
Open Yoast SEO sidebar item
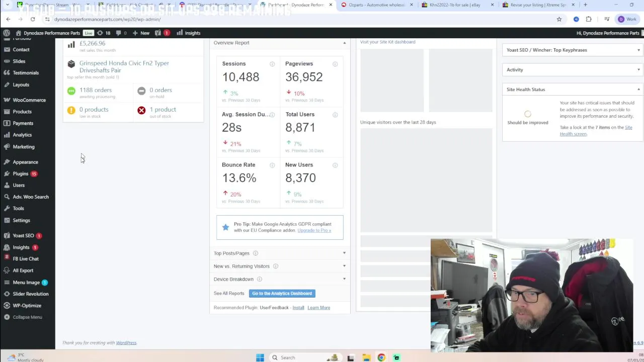pos(23,235)
